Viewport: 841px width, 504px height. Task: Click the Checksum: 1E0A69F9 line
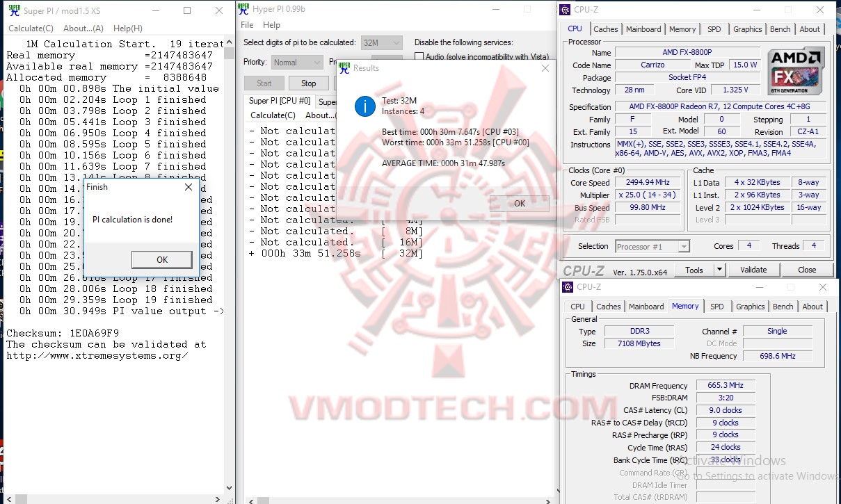pyautogui.click(x=63, y=333)
